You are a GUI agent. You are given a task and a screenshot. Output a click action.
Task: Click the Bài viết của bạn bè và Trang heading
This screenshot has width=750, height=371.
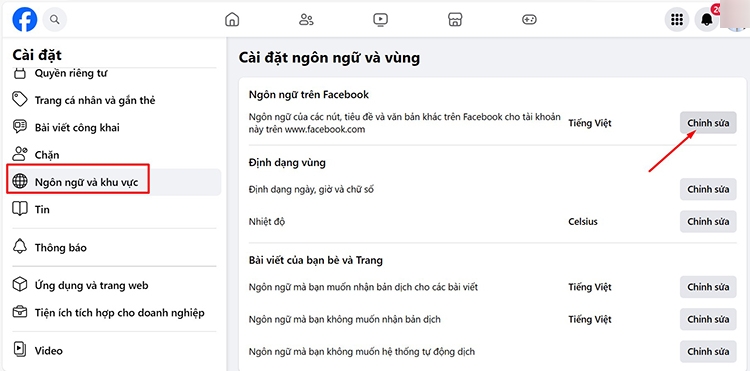(316, 261)
